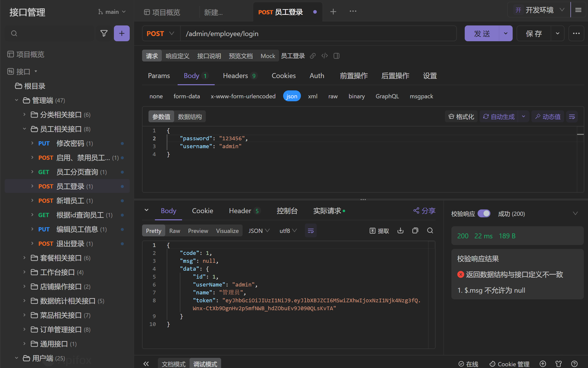Switch to the Headers request tab
Screen dimensions: 588x368
click(235, 76)
